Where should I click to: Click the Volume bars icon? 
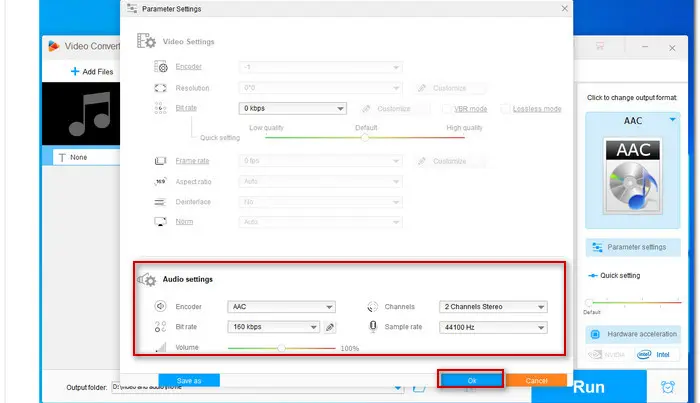[161, 347]
